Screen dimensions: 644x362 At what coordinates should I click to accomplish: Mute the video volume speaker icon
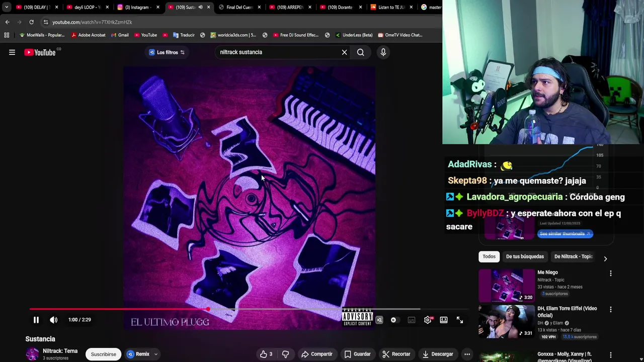click(x=53, y=320)
